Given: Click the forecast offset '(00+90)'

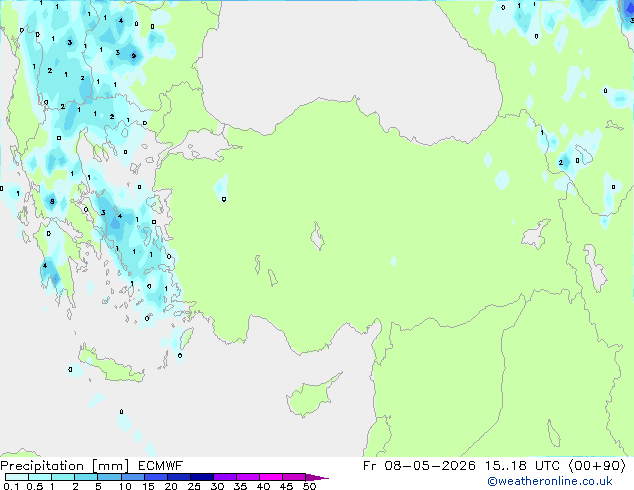Looking at the screenshot, I should click(x=597, y=466).
